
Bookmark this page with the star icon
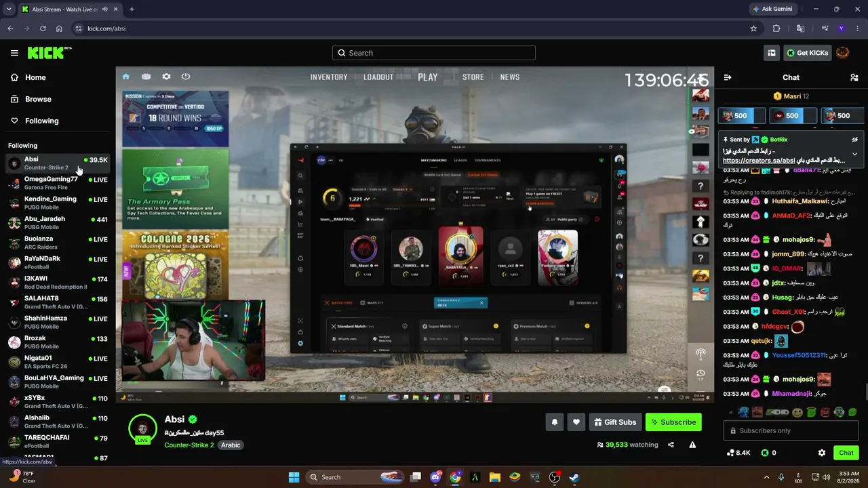(753, 28)
